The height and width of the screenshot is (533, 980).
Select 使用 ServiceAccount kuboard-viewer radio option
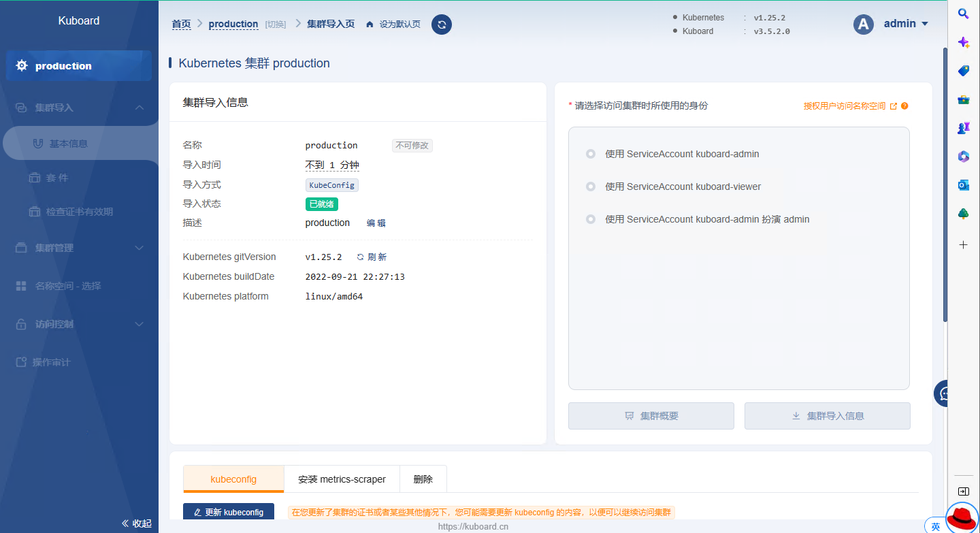tap(591, 187)
